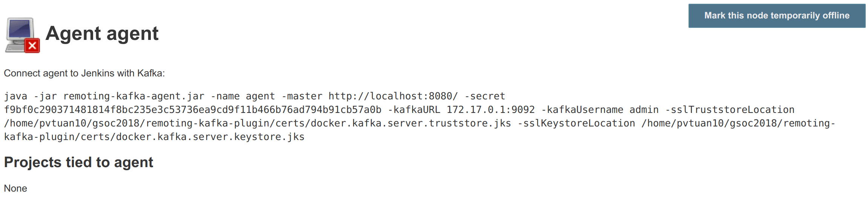The height and width of the screenshot is (198, 868).
Task: Click the "-kafkaURL" flag text
Action: pos(414,110)
